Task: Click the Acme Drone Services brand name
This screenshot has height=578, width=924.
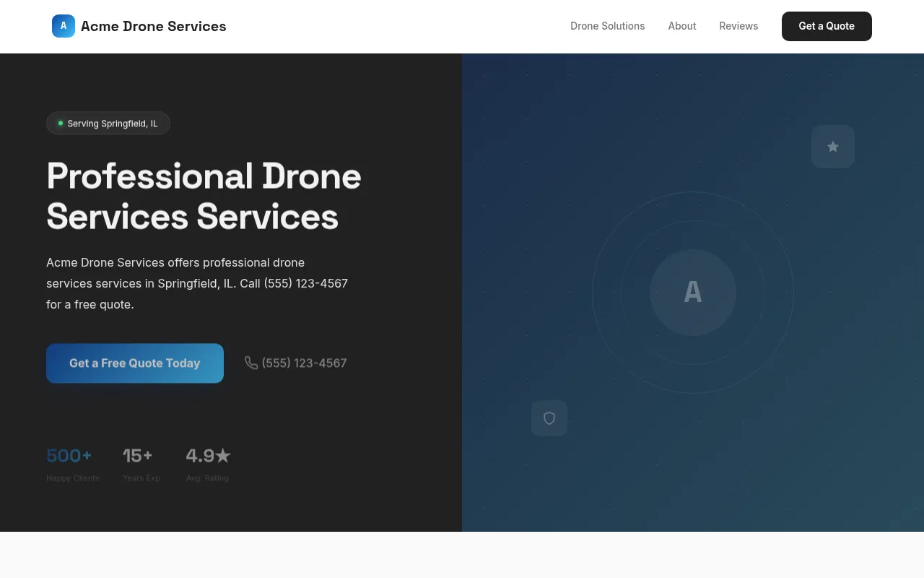Action: click(x=153, y=26)
